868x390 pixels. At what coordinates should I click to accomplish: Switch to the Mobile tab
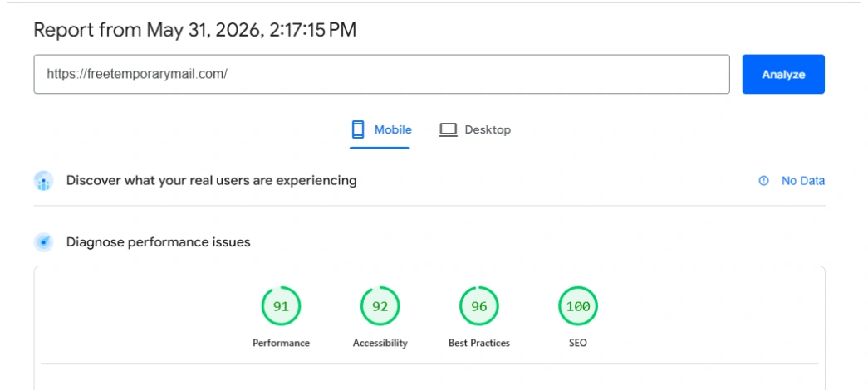pyautogui.click(x=380, y=130)
